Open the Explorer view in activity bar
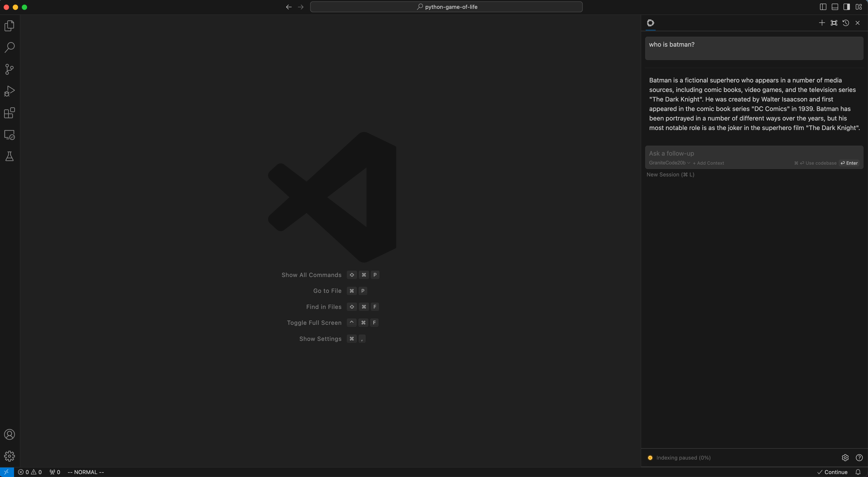This screenshot has width=868, height=477. click(x=10, y=26)
